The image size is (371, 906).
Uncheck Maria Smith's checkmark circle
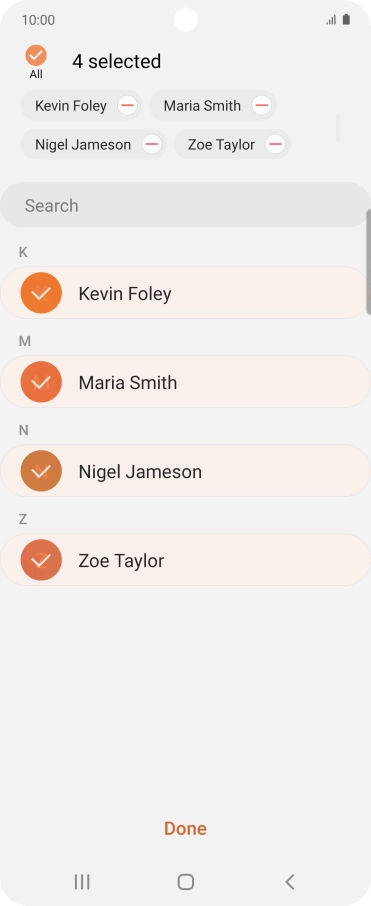coord(41,382)
